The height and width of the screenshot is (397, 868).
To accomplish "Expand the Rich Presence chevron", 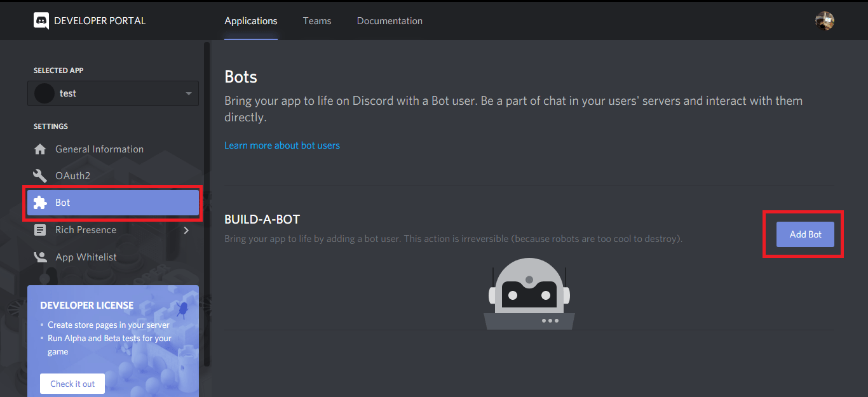I will pyautogui.click(x=186, y=230).
